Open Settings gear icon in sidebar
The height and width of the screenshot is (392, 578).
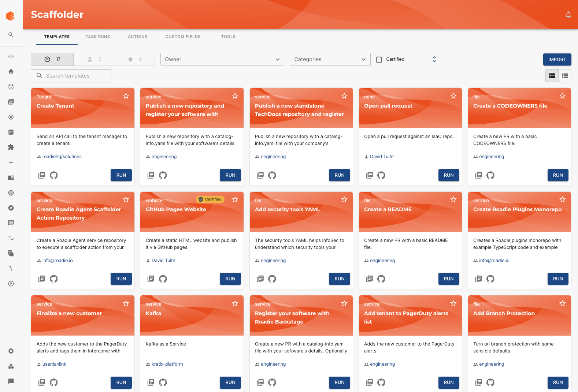[x=11, y=351]
